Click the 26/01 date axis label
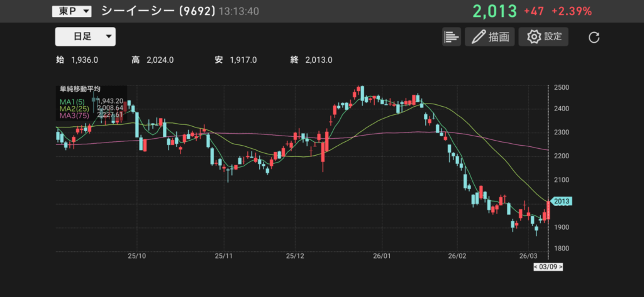Screen dimensions: 644x297 coord(382,256)
